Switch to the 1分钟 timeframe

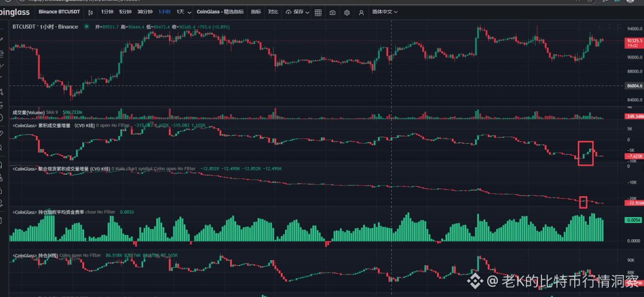[106, 12]
